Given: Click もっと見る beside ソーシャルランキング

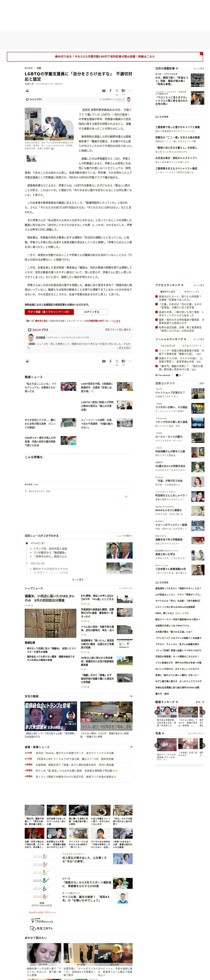Looking at the screenshot, I should tap(199, 339).
